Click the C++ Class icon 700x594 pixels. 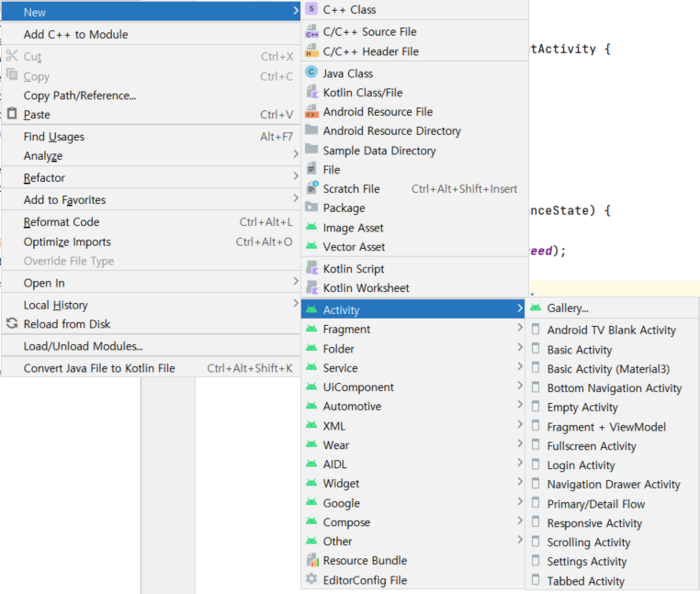[x=311, y=9]
